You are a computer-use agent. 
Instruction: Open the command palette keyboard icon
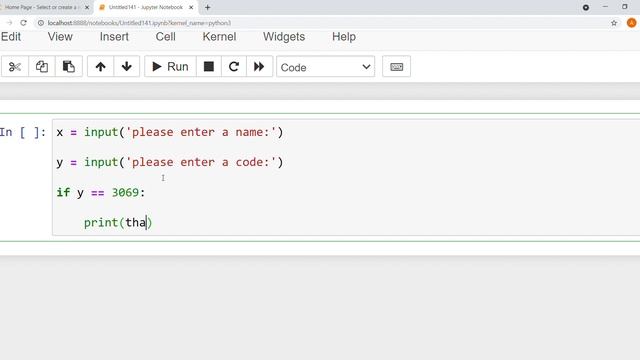[x=396, y=67]
